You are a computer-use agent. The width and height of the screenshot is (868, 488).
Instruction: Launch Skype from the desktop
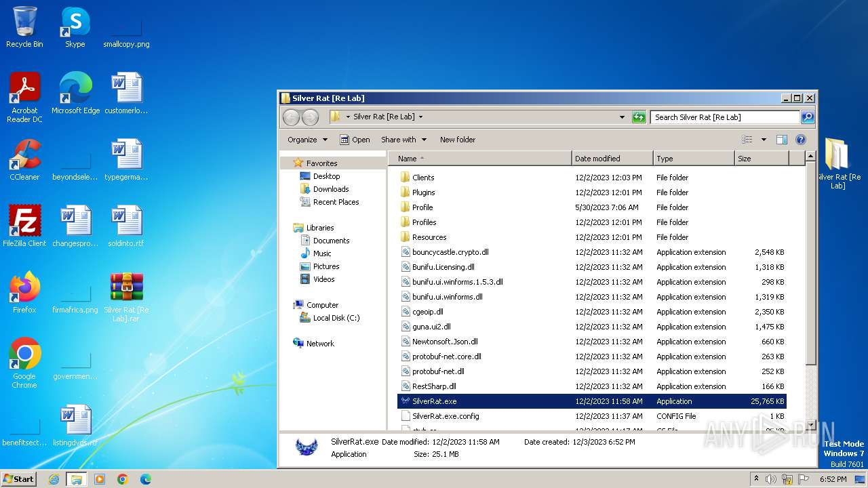75,27
